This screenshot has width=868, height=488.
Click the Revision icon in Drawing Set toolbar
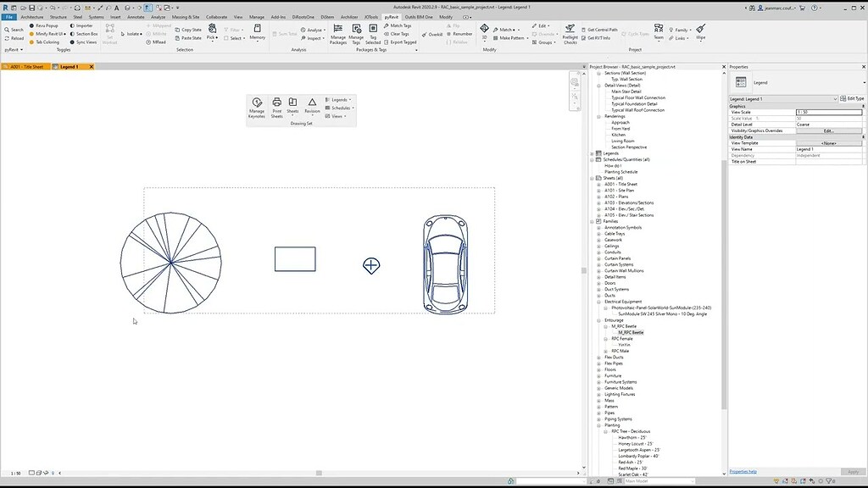pyautogui.click(x=312, y=103)
